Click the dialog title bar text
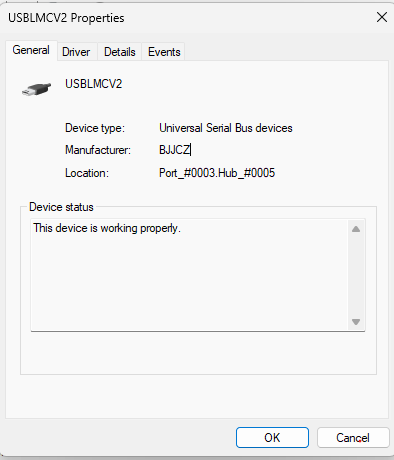This screenshot has width=394, height=460. (66, 18)
